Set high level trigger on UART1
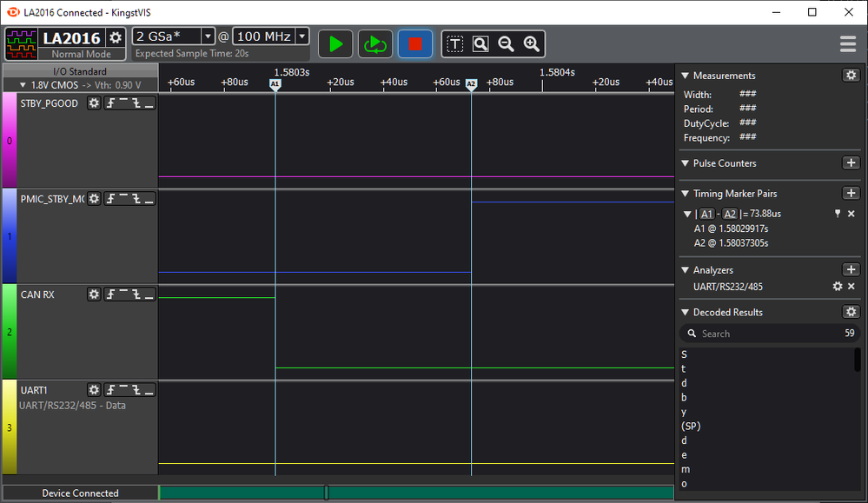Viewport: 868px width, 503px height. coord(123,390)
